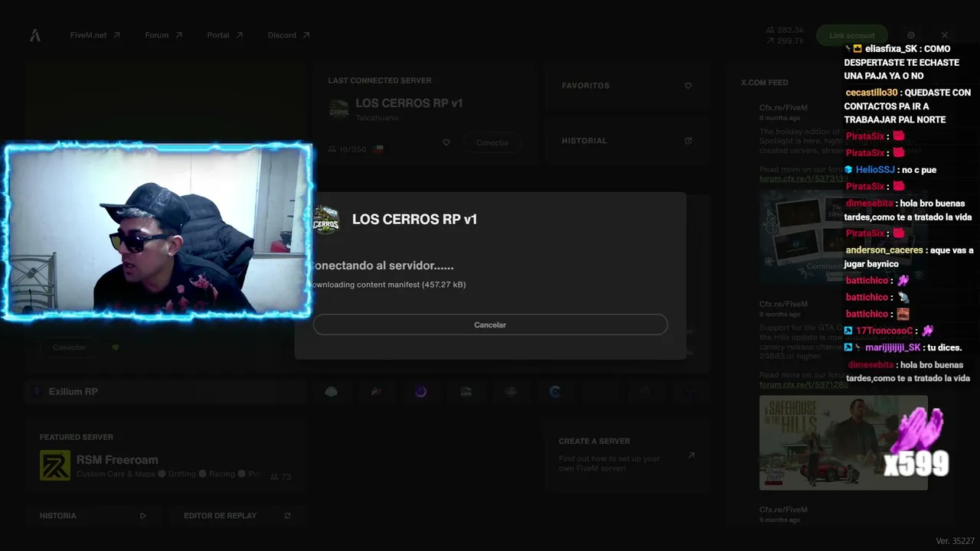Viewport: 980px width, 551px height.
Task: Open the RSM Freeroam featured server
Action: (165, 458)
